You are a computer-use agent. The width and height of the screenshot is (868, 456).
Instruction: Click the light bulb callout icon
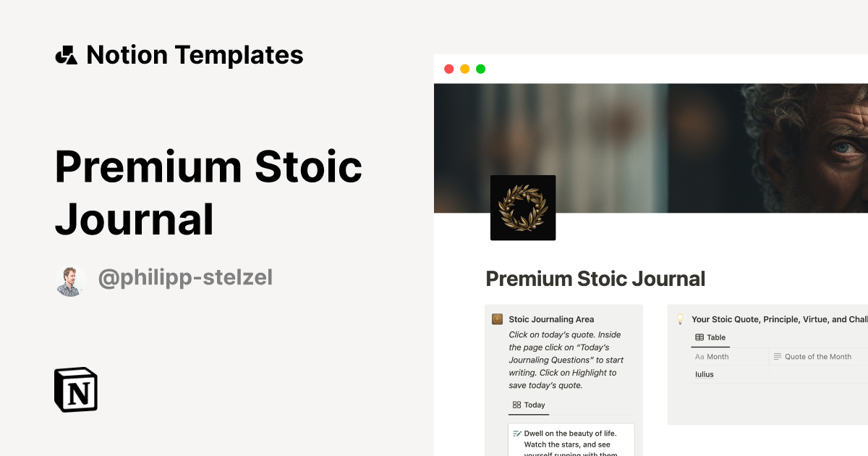(680, 319)
